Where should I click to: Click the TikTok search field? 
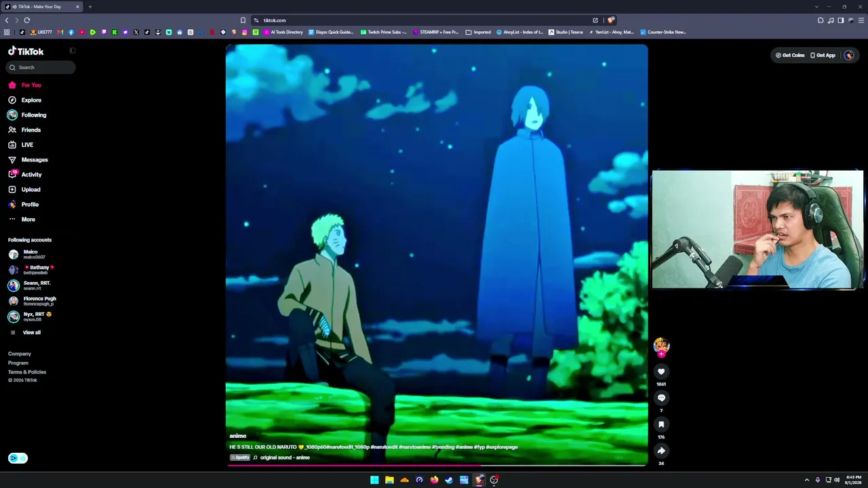click(41, 67)
